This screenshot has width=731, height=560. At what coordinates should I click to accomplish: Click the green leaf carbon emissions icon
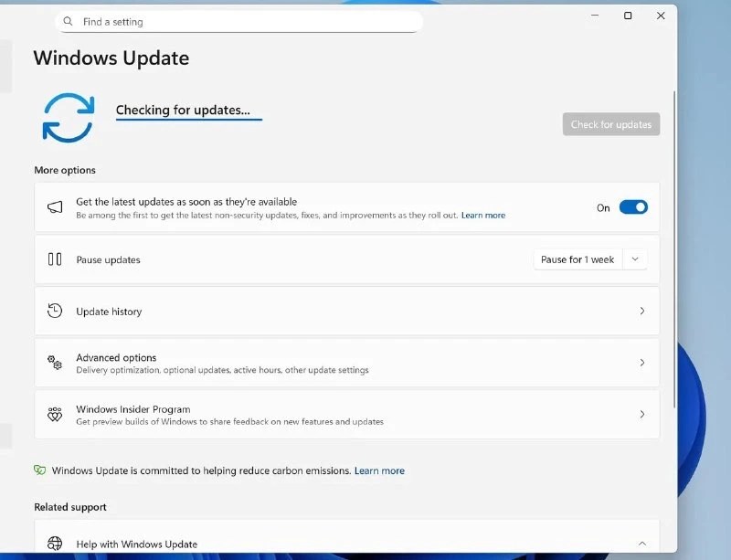pos(40,470)
